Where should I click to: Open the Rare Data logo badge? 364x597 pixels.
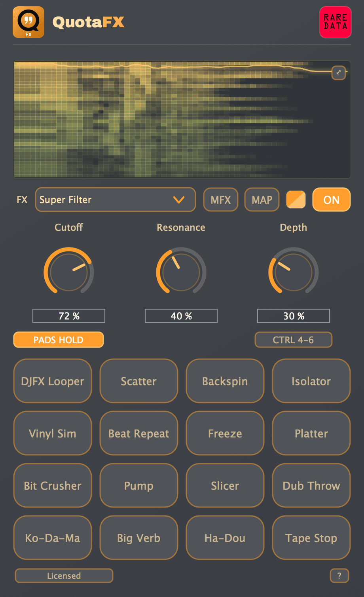coord(336,22)
